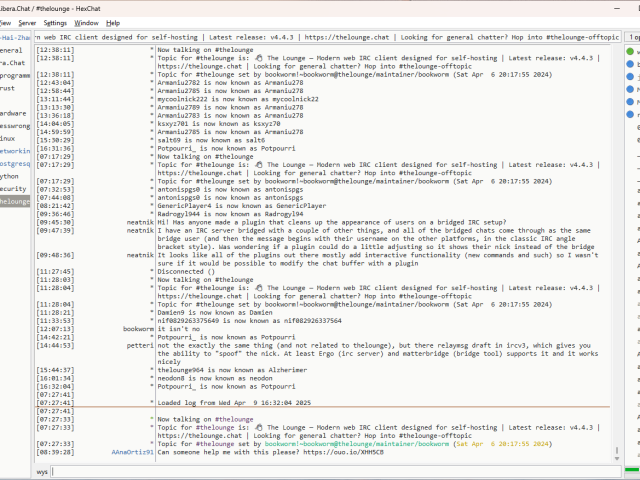Open the Help menu

click(113, 22)
